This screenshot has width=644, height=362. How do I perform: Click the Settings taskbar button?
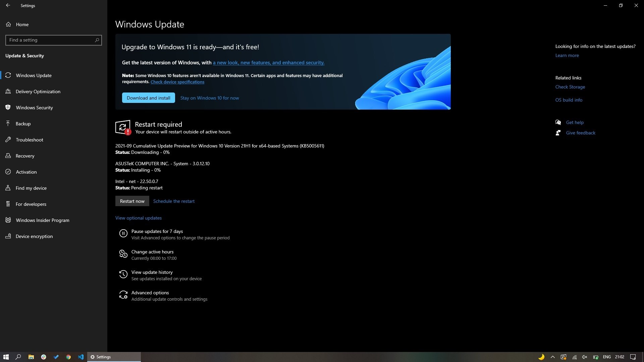114,357
